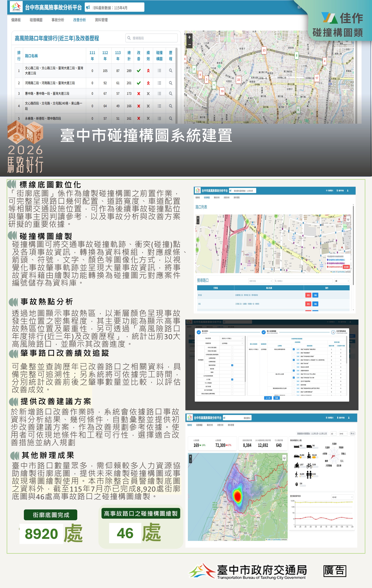The image size is (372, 588).
Task: Open 碰撞型態 dropdown showing 左穿側撞
Action: click(x=232, y=343)
